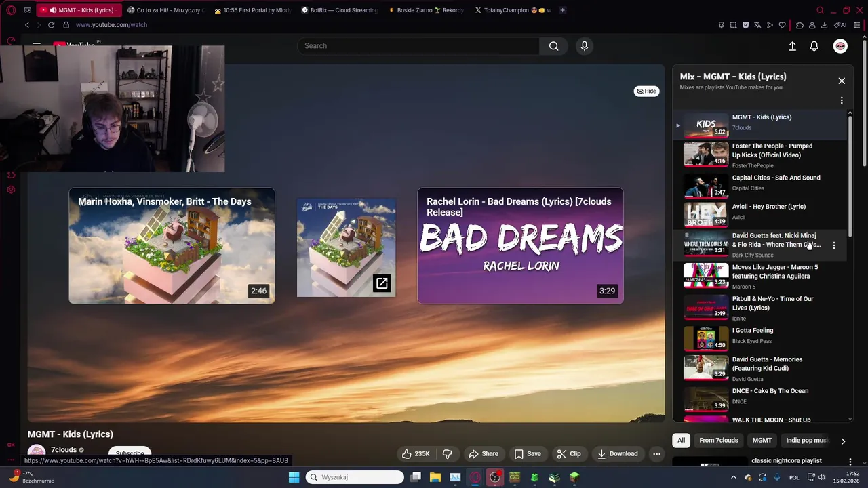Click the YouTube search magnifier button
868x488 pixels.
pos(554,46)
